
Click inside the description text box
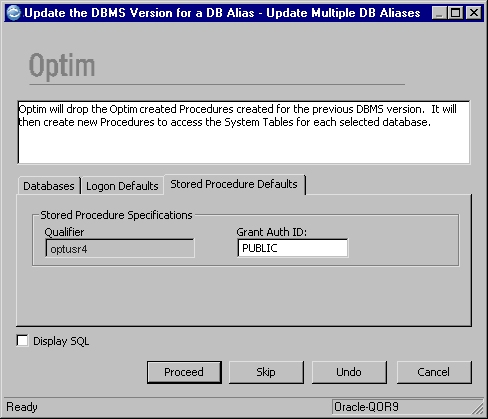[x=244, y=132]
